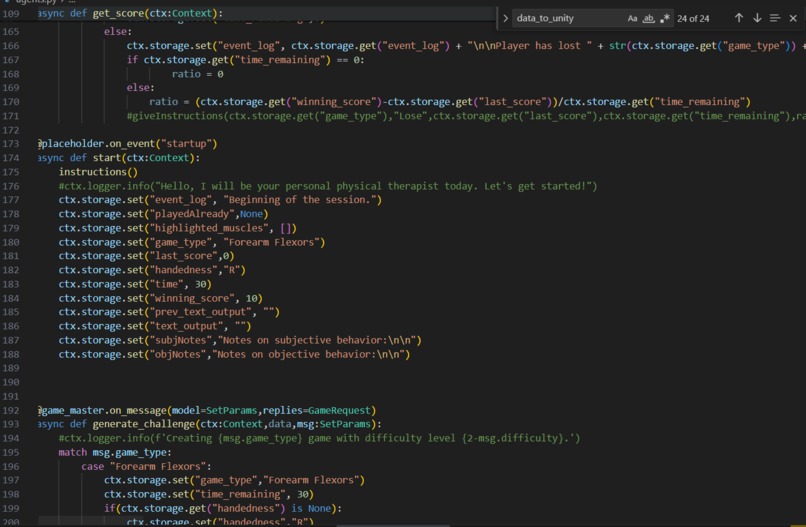Click the commented ctx.logger.info line 176
The image size is (806, 527).
(x=328, y=186)
